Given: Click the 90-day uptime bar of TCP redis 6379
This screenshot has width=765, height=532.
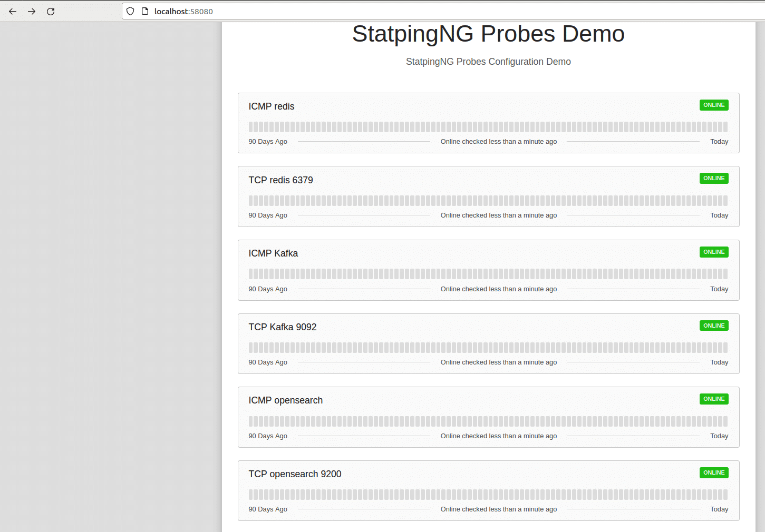Looking at the screenshot, I should click(488, 201).
